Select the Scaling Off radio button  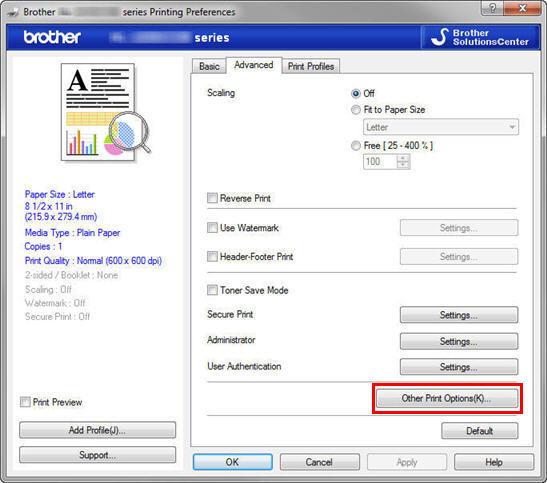355,93
